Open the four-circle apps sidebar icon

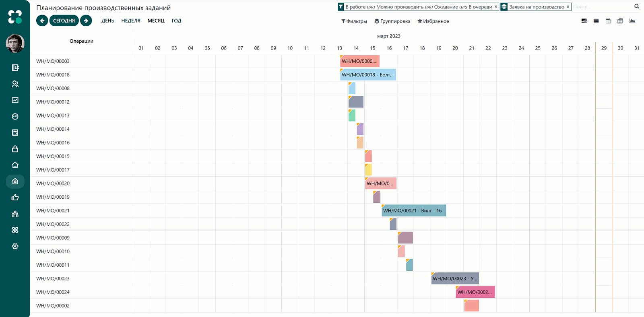tap(15, 230)
